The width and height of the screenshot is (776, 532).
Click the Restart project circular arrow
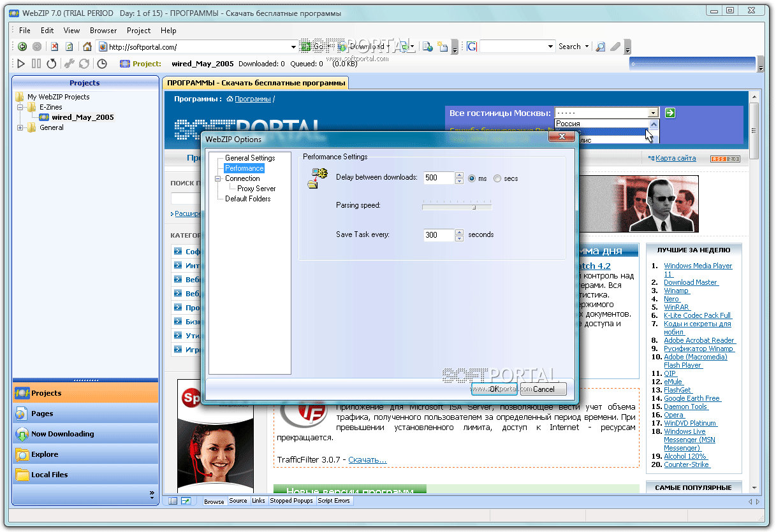pos(52,64)
